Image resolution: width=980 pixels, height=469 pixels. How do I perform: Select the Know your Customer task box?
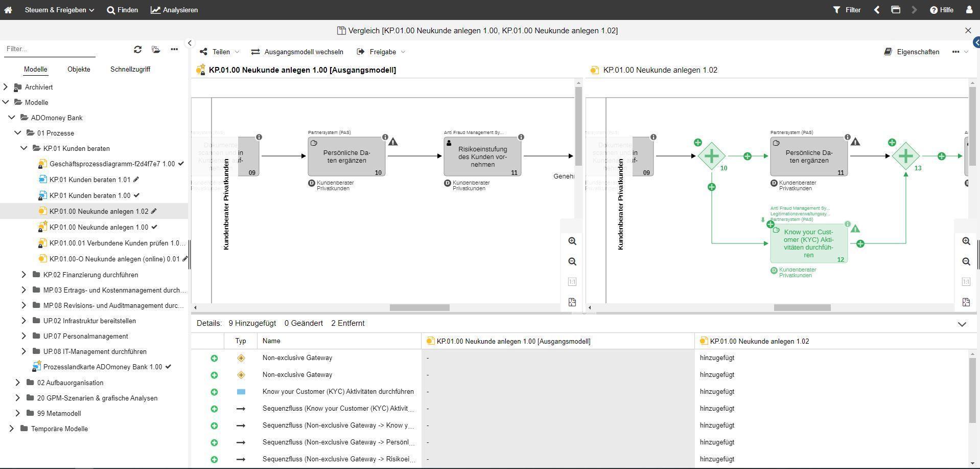point(809,243)
